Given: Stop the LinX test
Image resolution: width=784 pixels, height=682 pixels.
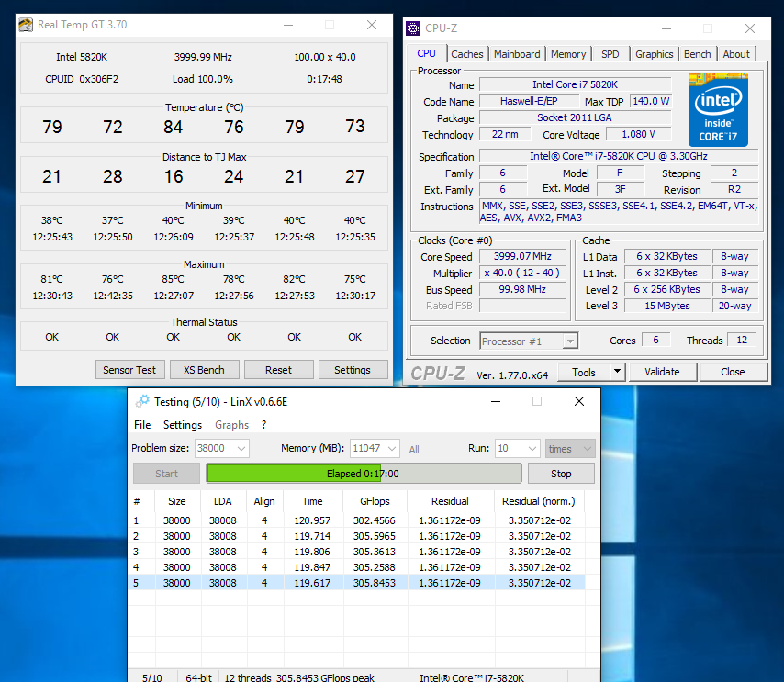Looking at the screenshot, I should 561,474.
